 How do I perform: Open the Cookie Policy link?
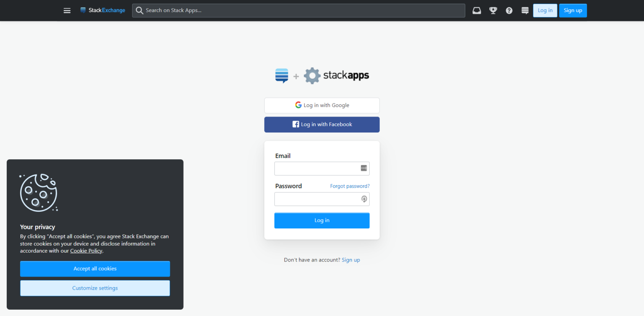tap(86, 251)
